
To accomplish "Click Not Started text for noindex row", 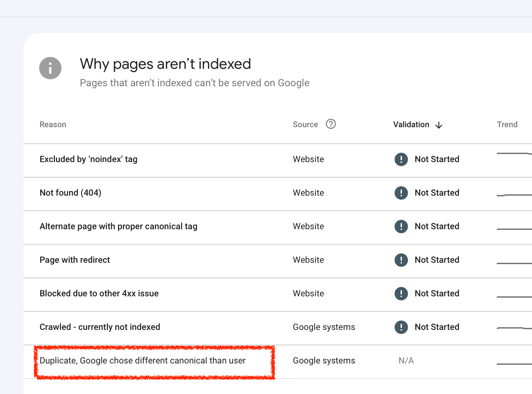I will pos(437,159).
